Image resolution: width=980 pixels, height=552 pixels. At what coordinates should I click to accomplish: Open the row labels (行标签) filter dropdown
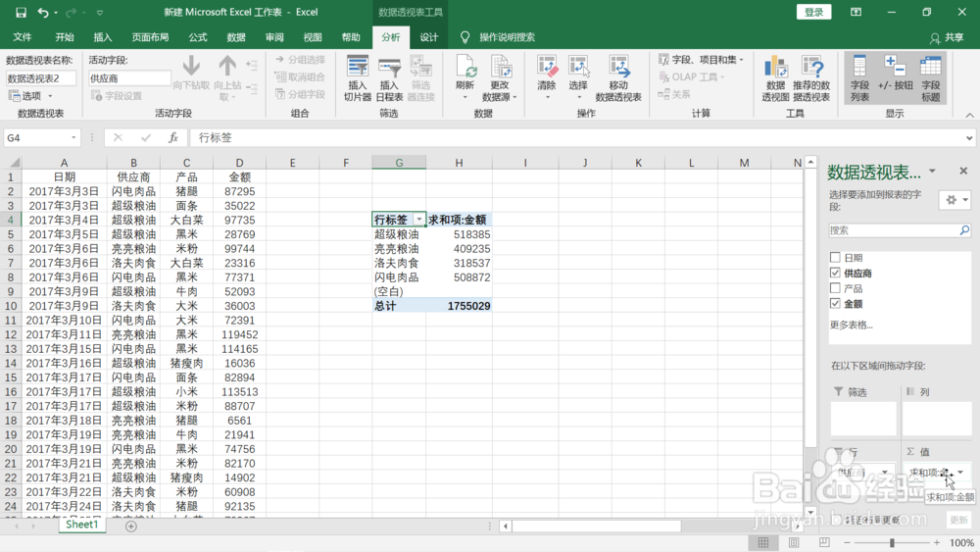point(419,220)
